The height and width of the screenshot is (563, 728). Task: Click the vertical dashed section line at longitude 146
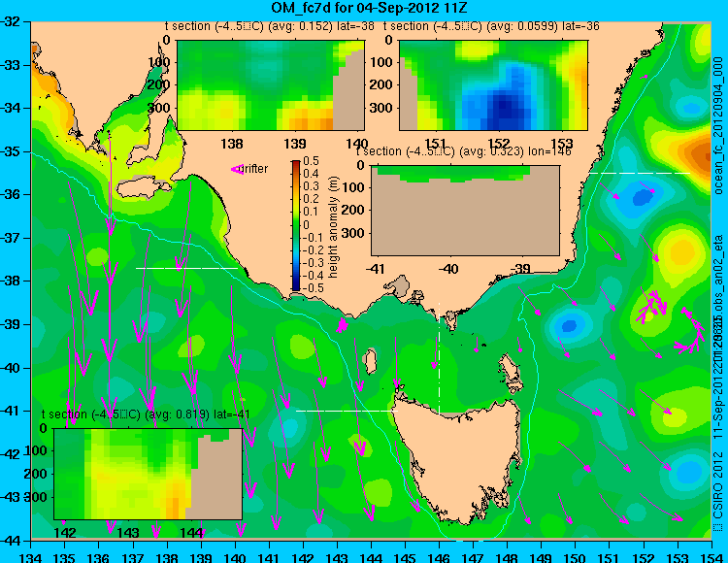pos(439,358)
